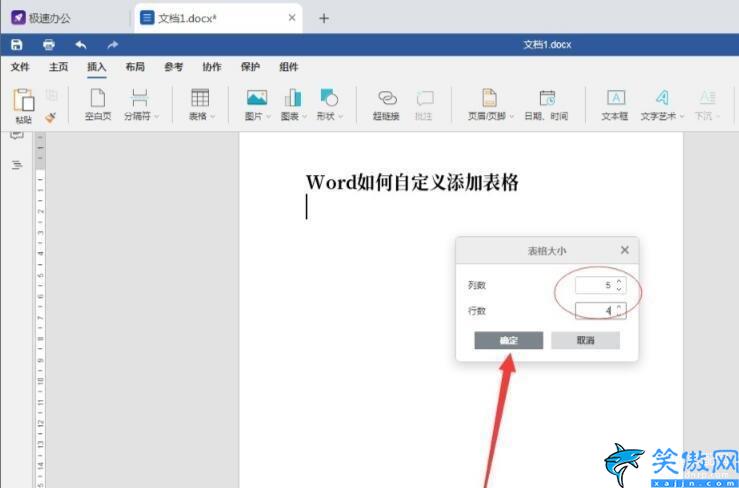Switch to the 参考 ribbon tab
The height and width of the screenshot is (488, 739).
tap(173, 67)
